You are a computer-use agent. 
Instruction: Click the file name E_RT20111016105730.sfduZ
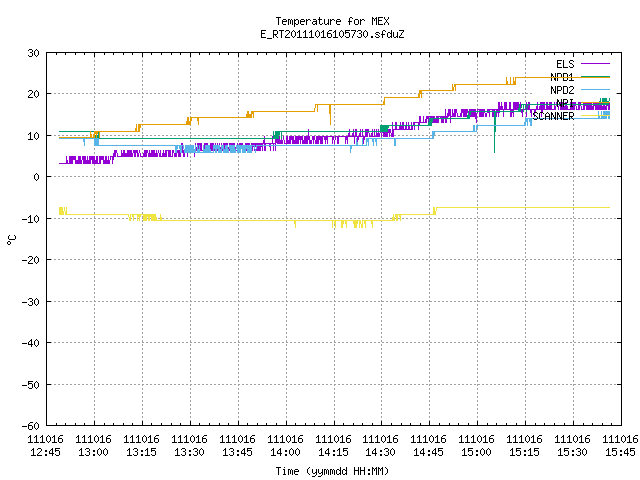point(332,34)
